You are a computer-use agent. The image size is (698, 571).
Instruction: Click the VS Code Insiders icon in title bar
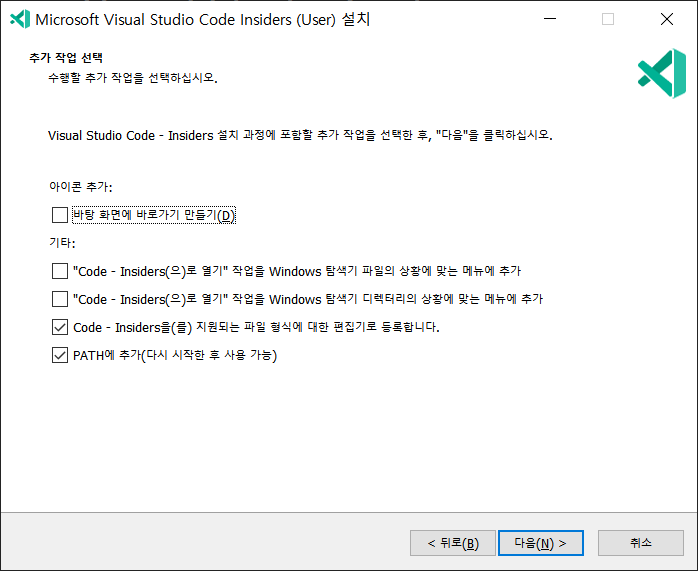tap(20, 19)
